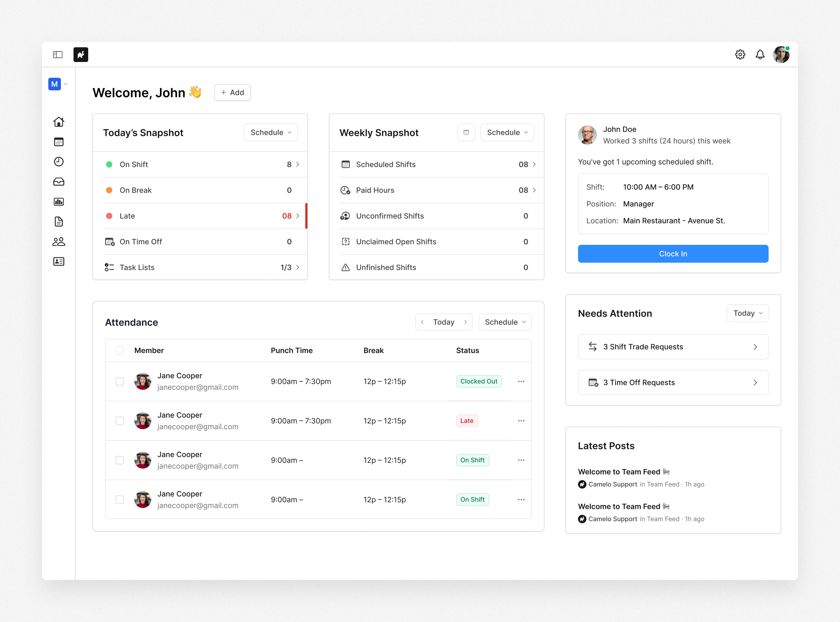Go to next day in Attendance
Viewport: 840px width, 622px height.
click(x=466, y=322)
